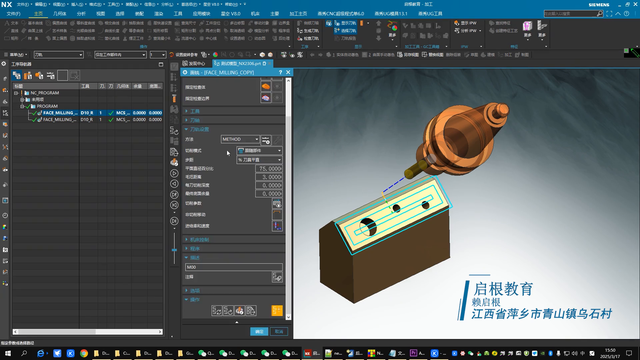Open feeds and speeds icon
The width and height of the screenshot is (640, 360).
click(x=277, y=226)
